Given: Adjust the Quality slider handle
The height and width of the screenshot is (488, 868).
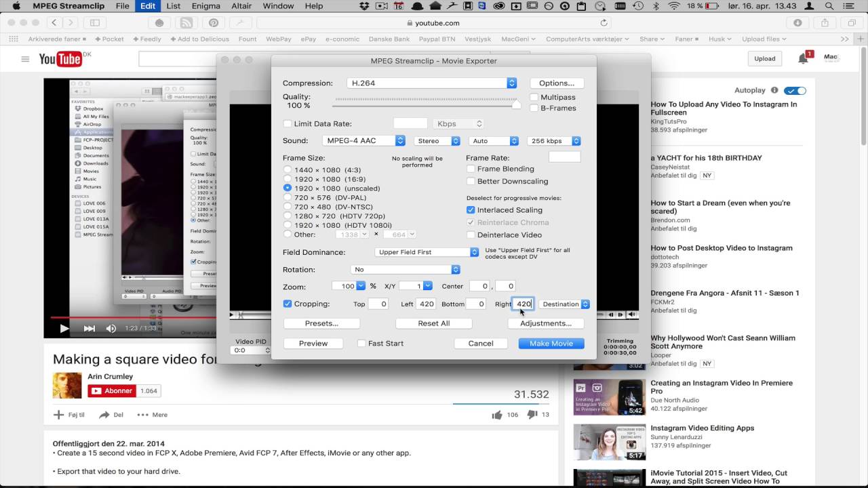Looking at the screenshot, I should coord(517,104).
